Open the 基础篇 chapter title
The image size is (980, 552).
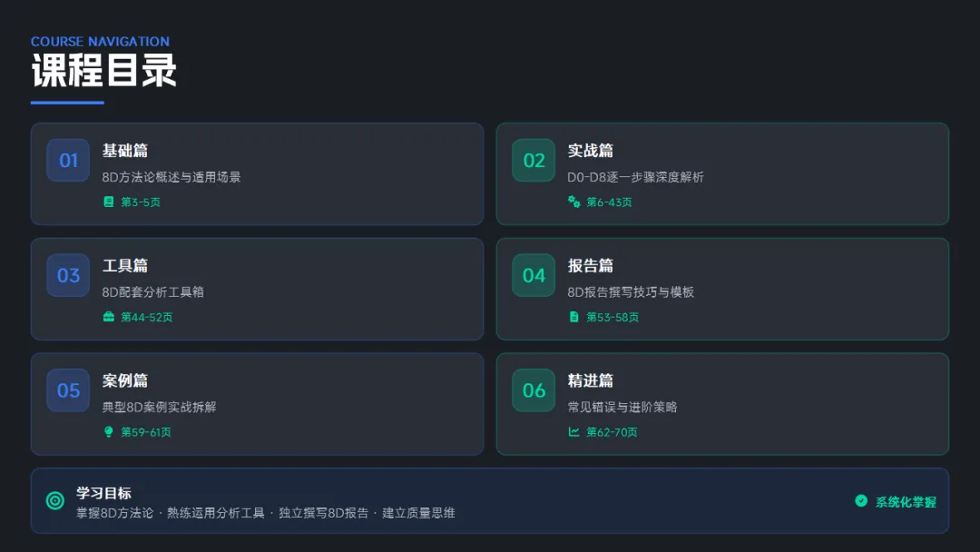(125, 151)
